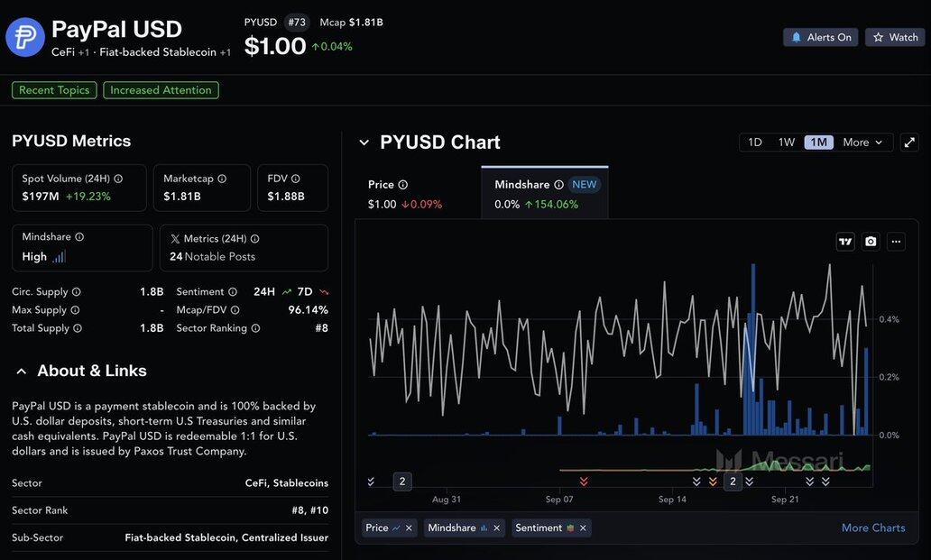Click the leftmost event marker on chart timeline
The height and width of the screenshot is (560, 931).
tap(371, 482)
